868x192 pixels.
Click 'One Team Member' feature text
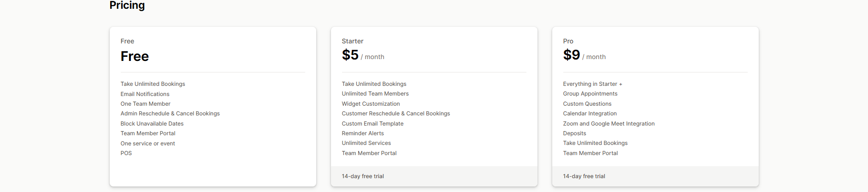[x=145, y=104]
